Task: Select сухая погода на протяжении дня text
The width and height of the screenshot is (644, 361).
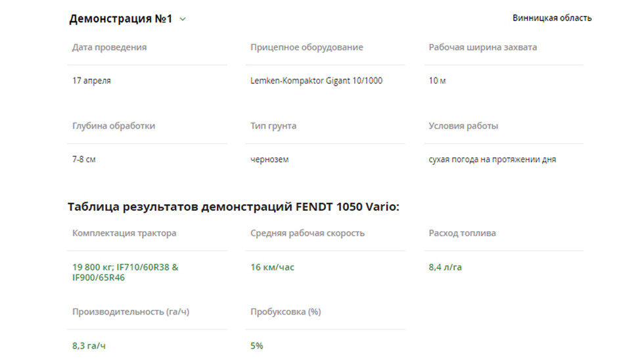Action: pos(492,159)
